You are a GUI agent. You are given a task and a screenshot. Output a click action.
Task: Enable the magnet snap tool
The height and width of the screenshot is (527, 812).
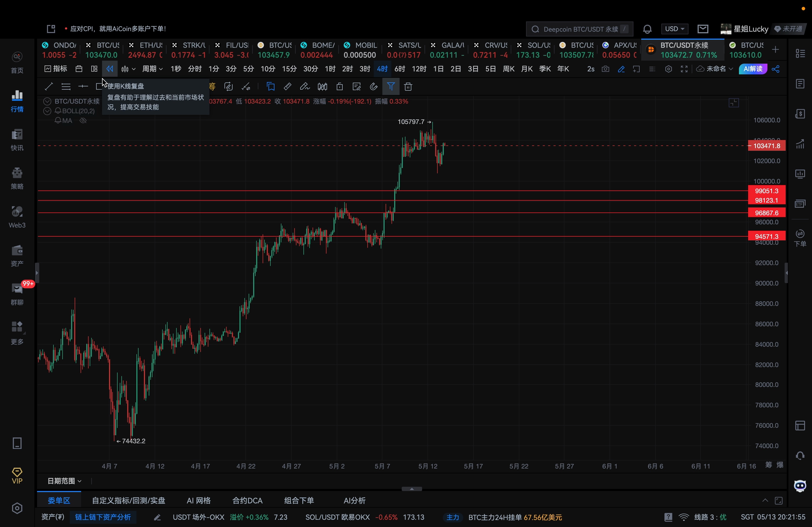pyautogui.click(x=374, y=87)
